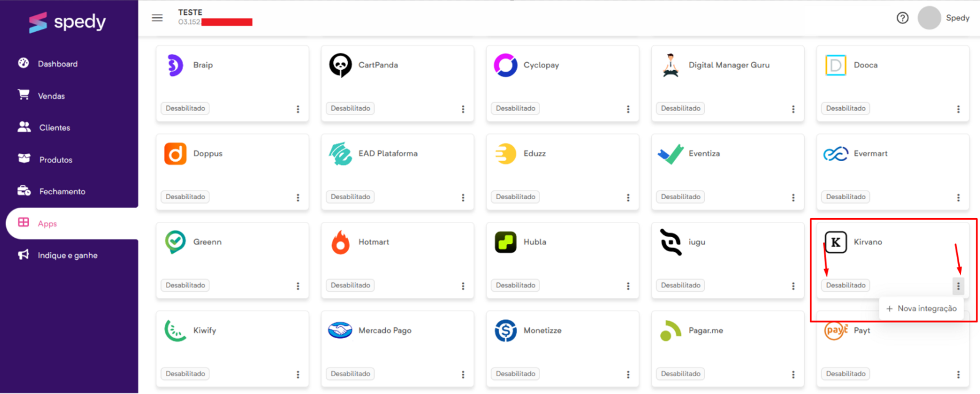Open the three-dot menu on Hotmart card
980x394 pixels.
tap(463, 286)
